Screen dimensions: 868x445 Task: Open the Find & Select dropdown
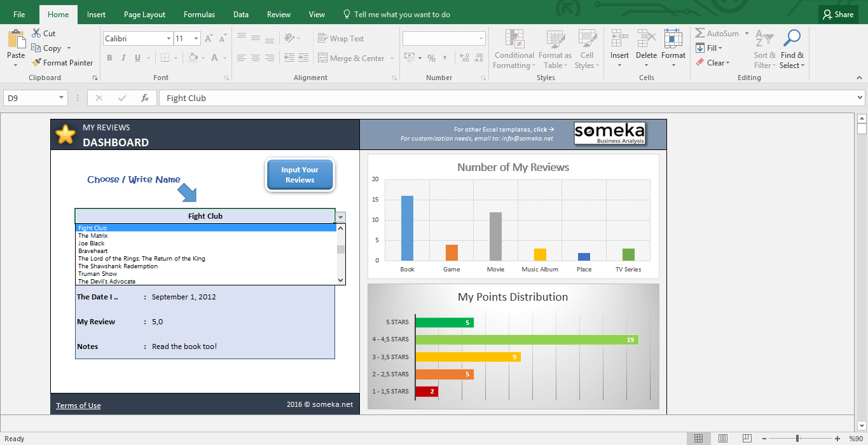(792, 50)
